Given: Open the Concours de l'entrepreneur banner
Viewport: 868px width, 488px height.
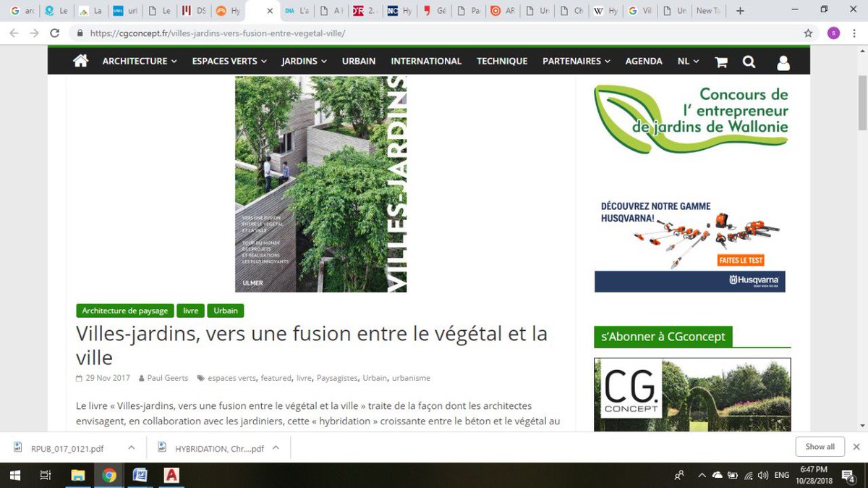Looking at the screenshot, I should click(692, 119).
